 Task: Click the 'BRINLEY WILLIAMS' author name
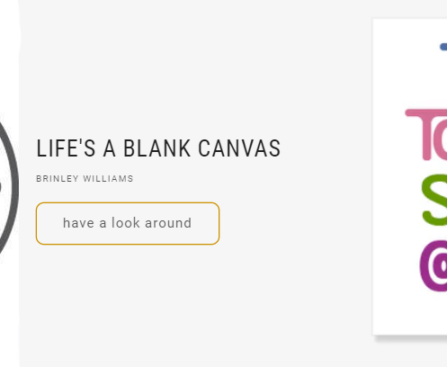point(85,179)
